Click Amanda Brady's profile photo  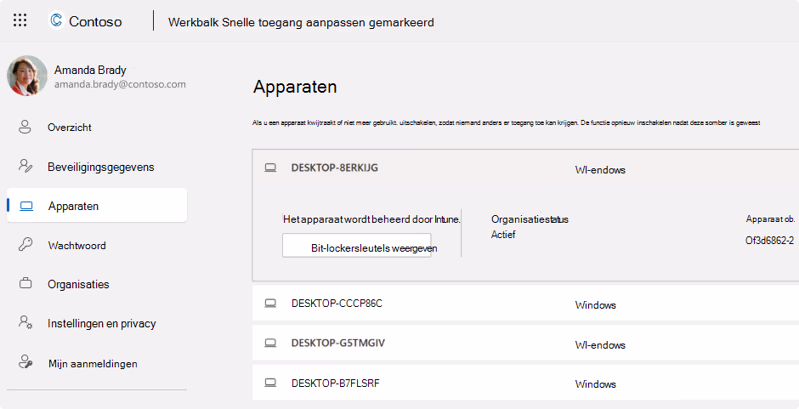click(27, 76)
